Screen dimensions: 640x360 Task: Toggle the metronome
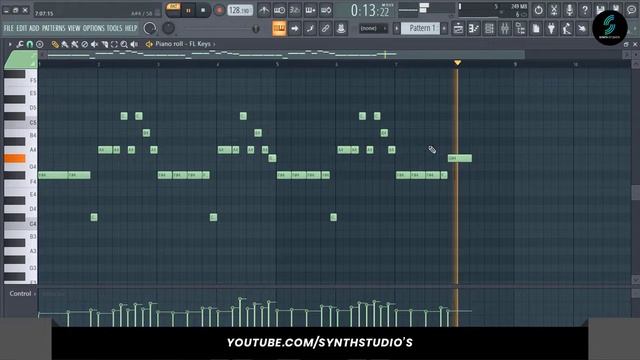pyautogui.click(x=264, y=10)
